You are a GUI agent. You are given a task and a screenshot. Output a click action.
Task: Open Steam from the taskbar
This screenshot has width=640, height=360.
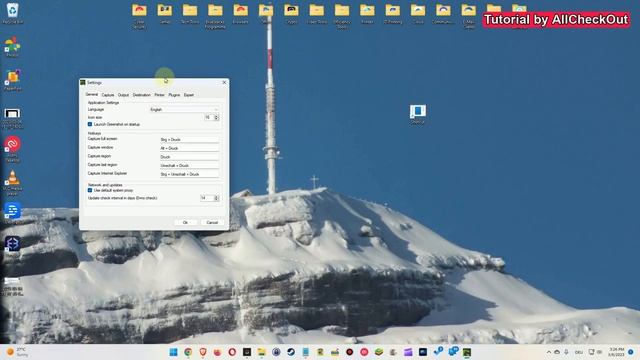[x=291, y=352]
